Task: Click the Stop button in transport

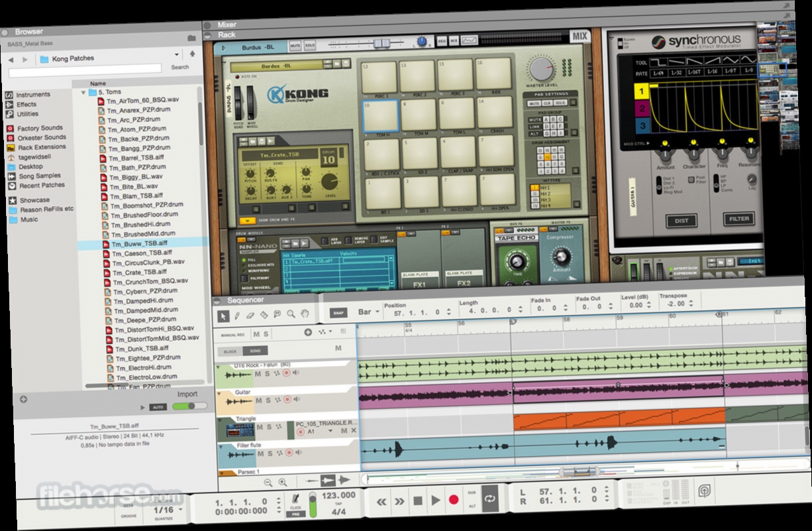Action: click(418, 501)
